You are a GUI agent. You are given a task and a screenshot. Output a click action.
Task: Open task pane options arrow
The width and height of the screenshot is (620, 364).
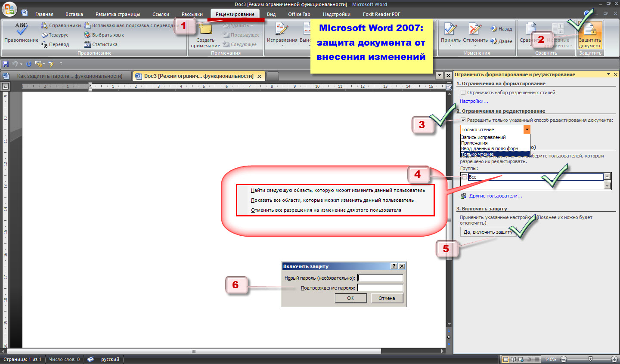tap(609, 74)
